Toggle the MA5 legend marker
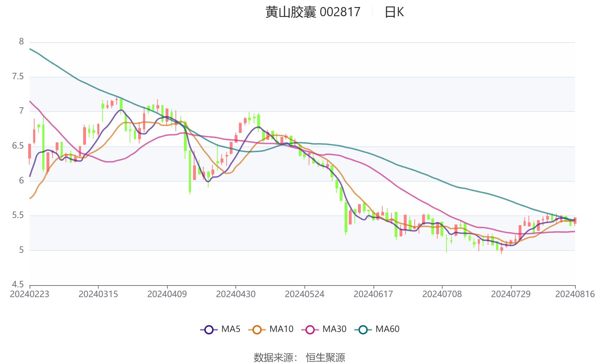The height and width of the screenshot is (364, 599). tap(209, 330)
